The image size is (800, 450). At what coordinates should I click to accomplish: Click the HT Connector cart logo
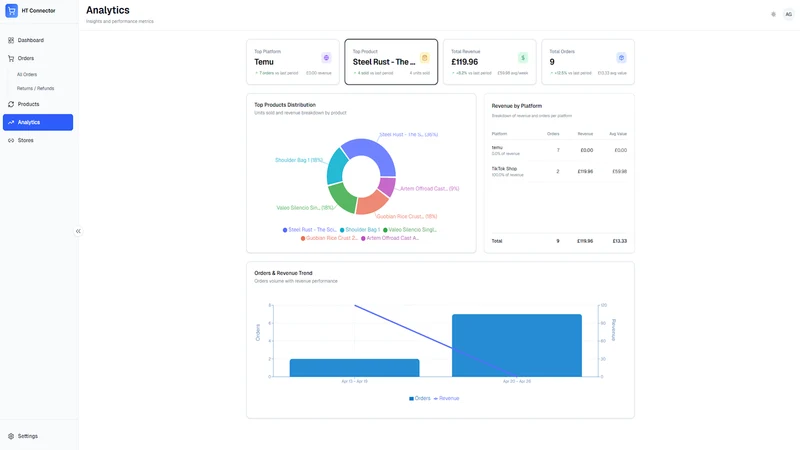[11, 11]
